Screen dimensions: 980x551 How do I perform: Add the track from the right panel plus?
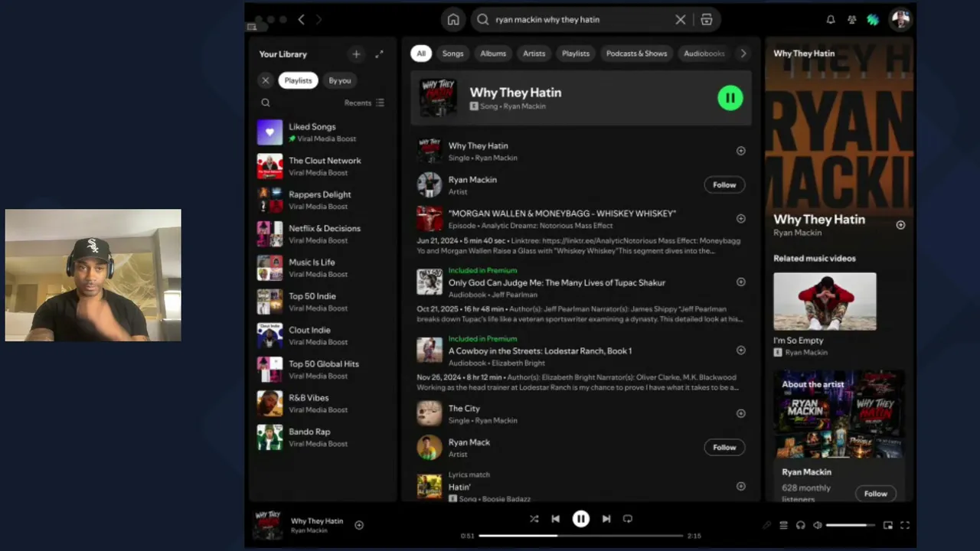click(900, 225)
